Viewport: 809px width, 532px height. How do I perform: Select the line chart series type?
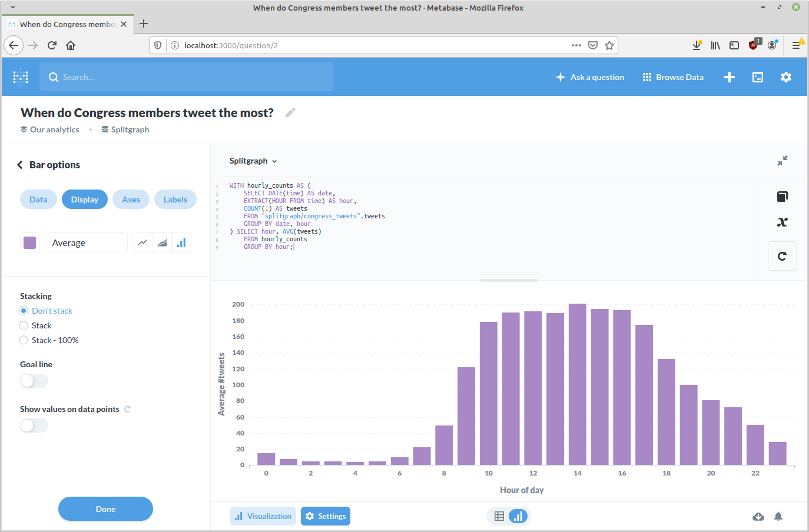point(142,242)
